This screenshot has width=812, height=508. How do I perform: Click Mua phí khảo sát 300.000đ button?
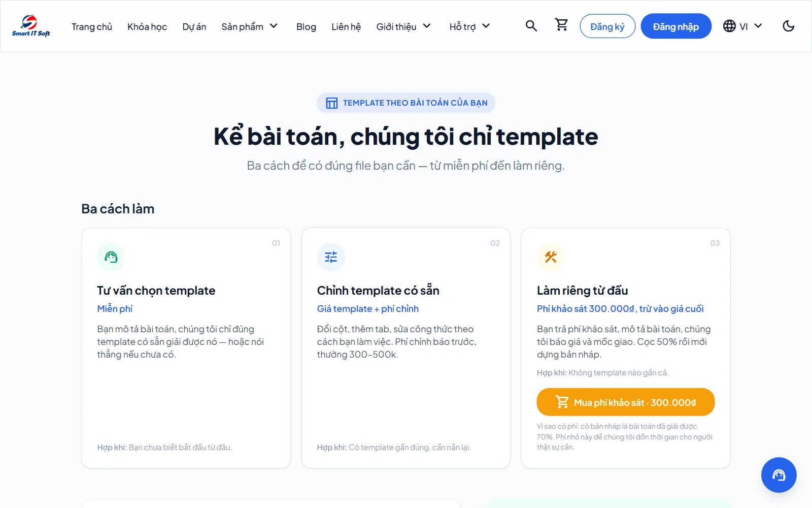point(626,402)
